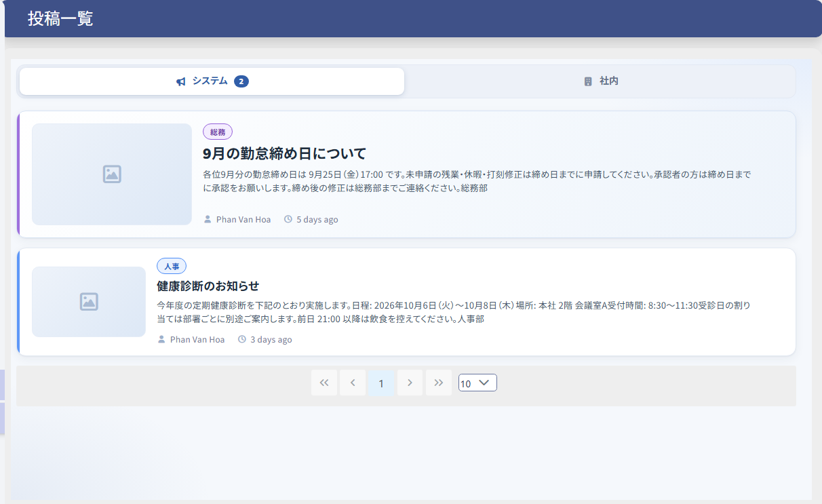Open the rows-per-page dropdown showing 10
This screenshot has height=504, width=822.
pos(477,383)
